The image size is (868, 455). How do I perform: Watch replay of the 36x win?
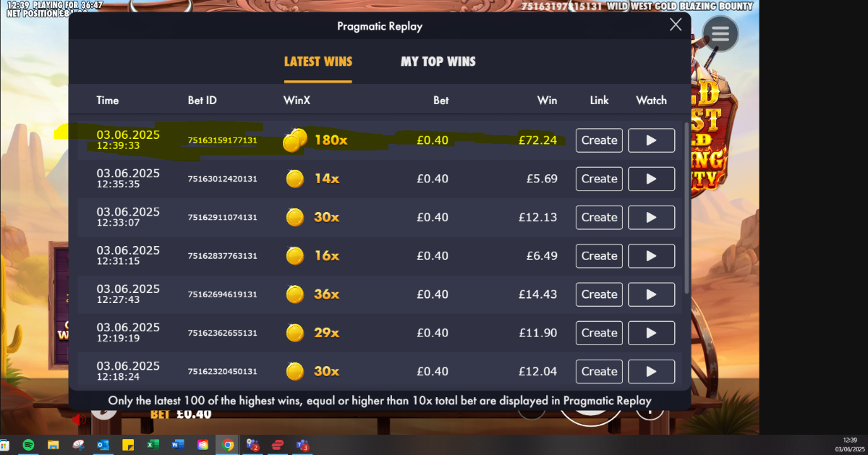pos(651,294)
